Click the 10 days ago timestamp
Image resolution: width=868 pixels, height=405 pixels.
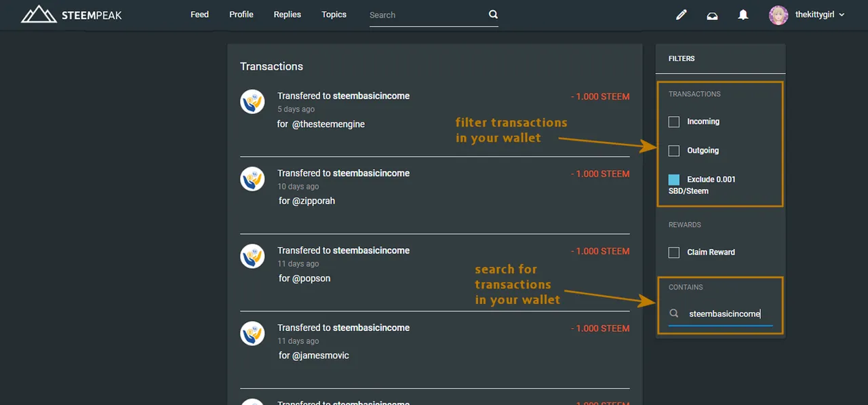298,187
